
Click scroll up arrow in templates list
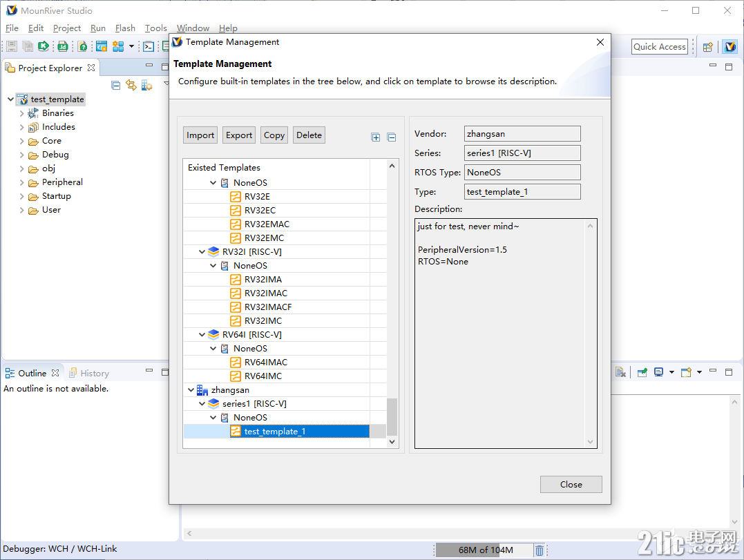pyautogui.click(x=392, y=166)
